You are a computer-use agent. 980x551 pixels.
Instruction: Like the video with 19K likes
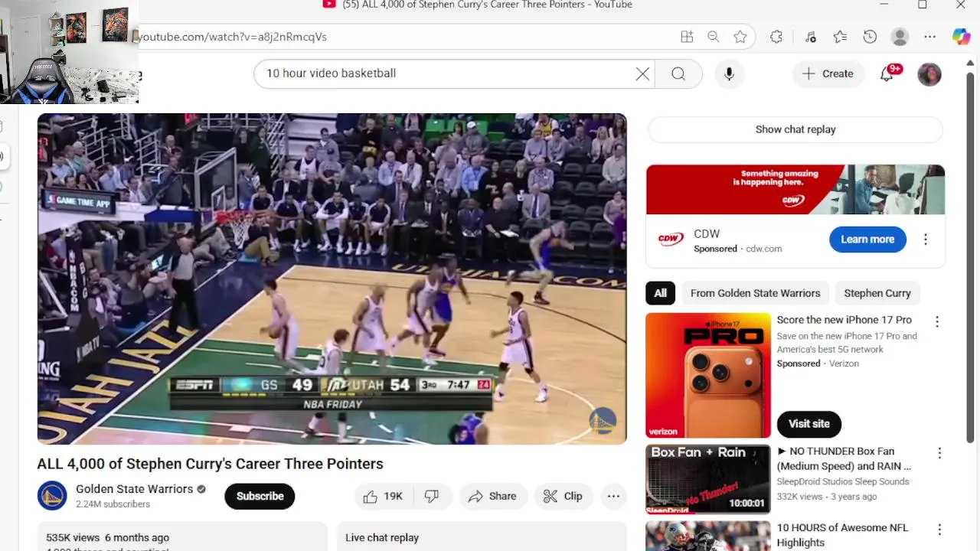point(384,496)
